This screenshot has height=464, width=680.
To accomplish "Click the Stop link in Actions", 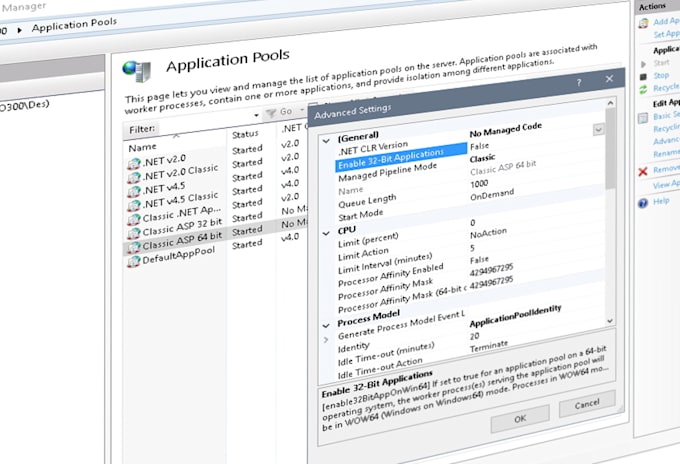I will tap(661, 75).
